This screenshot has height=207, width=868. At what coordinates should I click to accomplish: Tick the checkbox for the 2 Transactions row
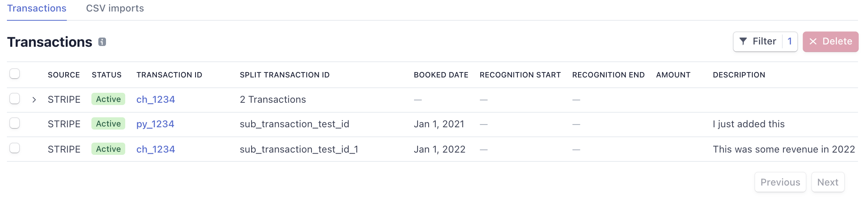[x=15, y=99]
